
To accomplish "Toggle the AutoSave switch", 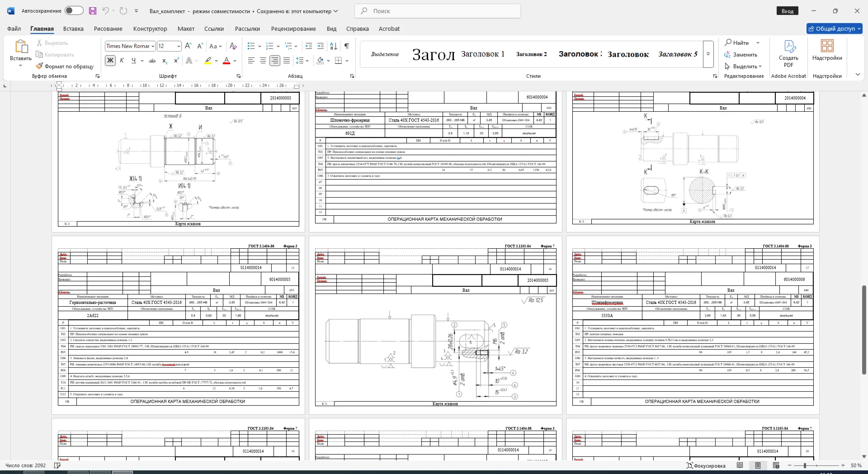I will (x=74, y=11).
